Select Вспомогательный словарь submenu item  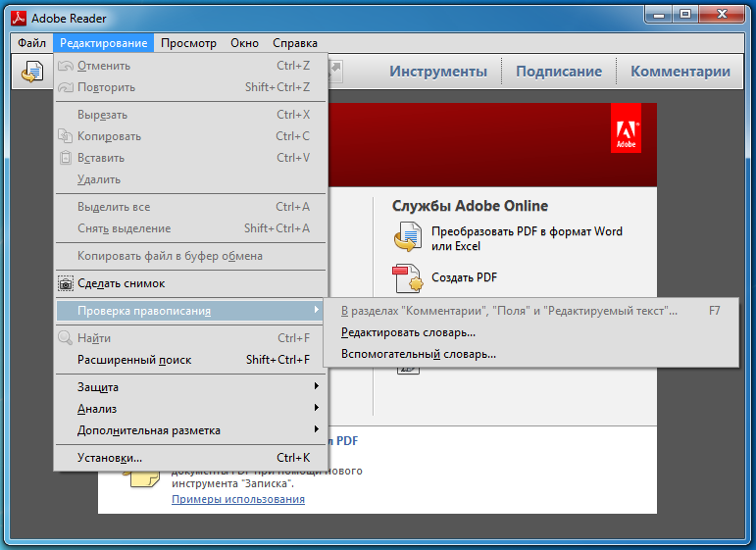tap(530, 354)
